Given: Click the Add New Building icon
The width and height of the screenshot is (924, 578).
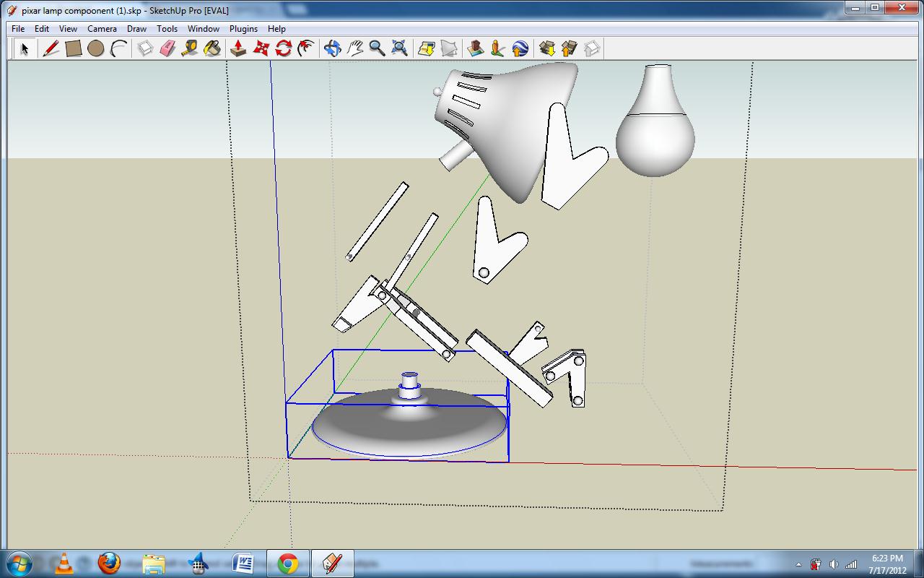Looking at the screenshot, I should click(475, 48).
